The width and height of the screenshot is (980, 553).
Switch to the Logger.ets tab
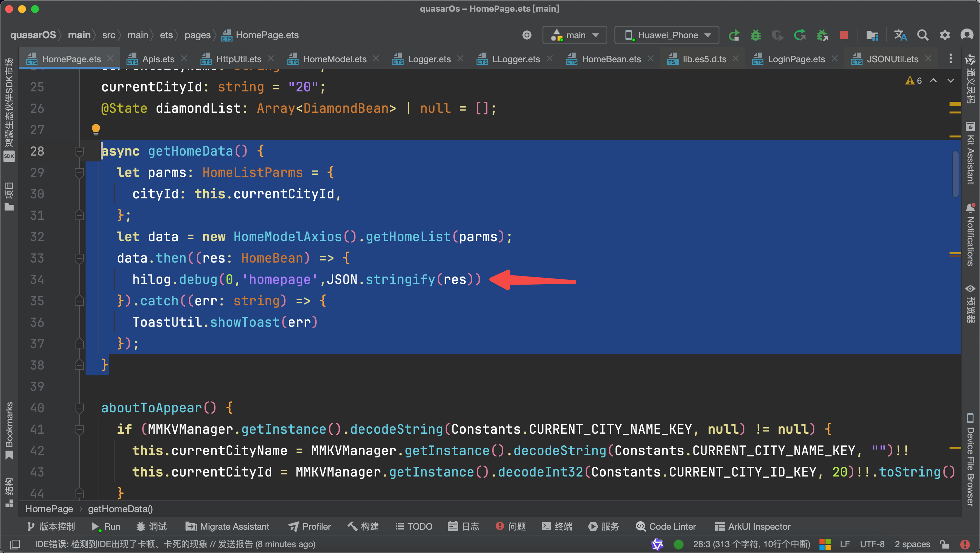point(429,59)
